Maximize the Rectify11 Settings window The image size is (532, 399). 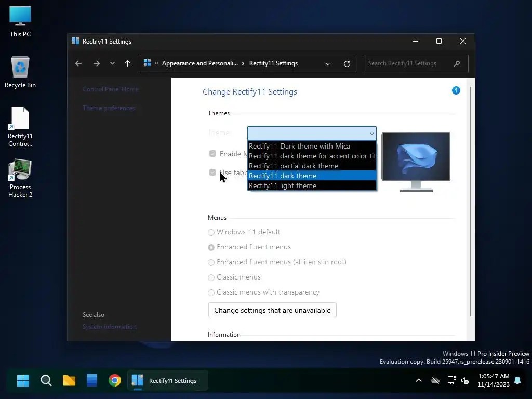click(439, 41)
